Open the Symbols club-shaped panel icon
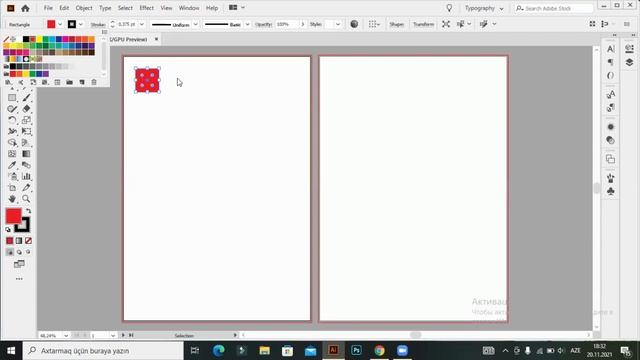 (611, 191)
